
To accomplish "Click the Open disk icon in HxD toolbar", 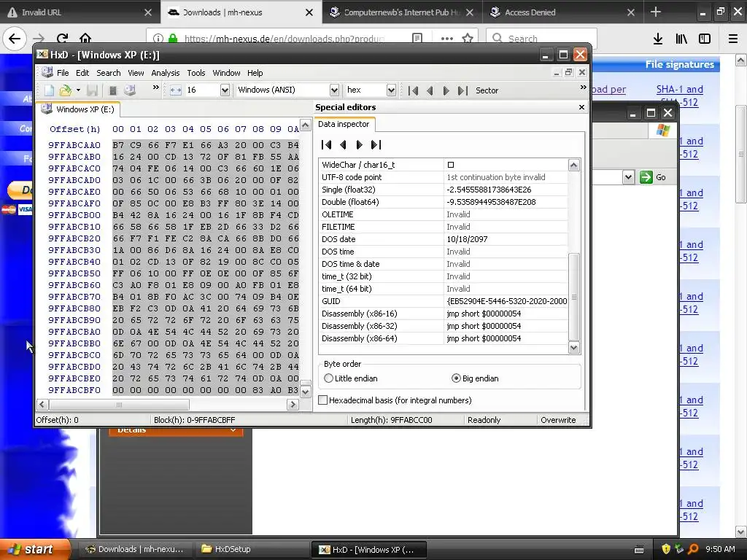I will pos(130,90).
